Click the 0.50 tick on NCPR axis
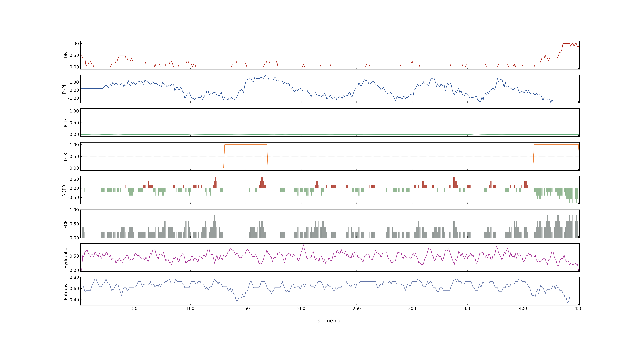This screenshot has width=644, height=343. [74, 179]
